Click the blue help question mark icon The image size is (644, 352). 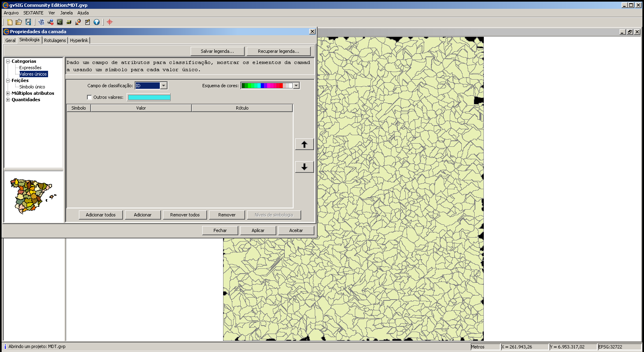click(x=97, y=22)
